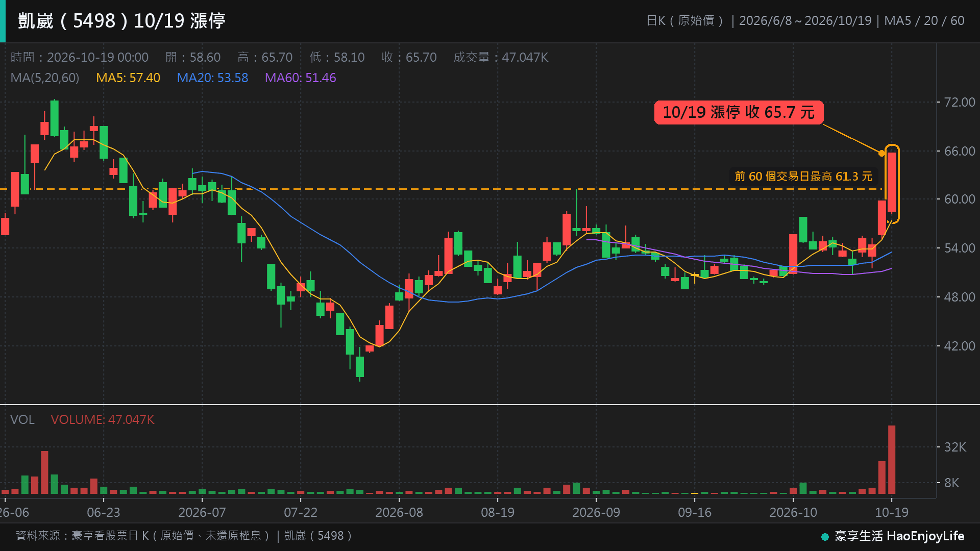Click the 08-19 date axis label

coord(498,512)
